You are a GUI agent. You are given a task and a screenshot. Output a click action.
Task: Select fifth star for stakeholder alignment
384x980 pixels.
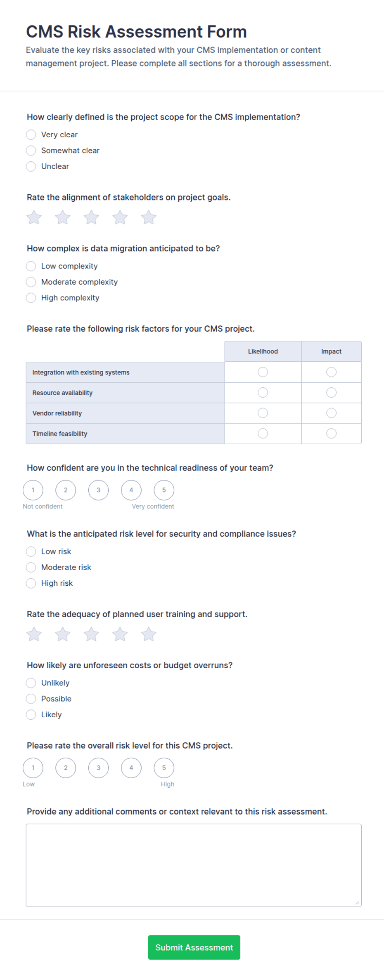tap(149, 217)
